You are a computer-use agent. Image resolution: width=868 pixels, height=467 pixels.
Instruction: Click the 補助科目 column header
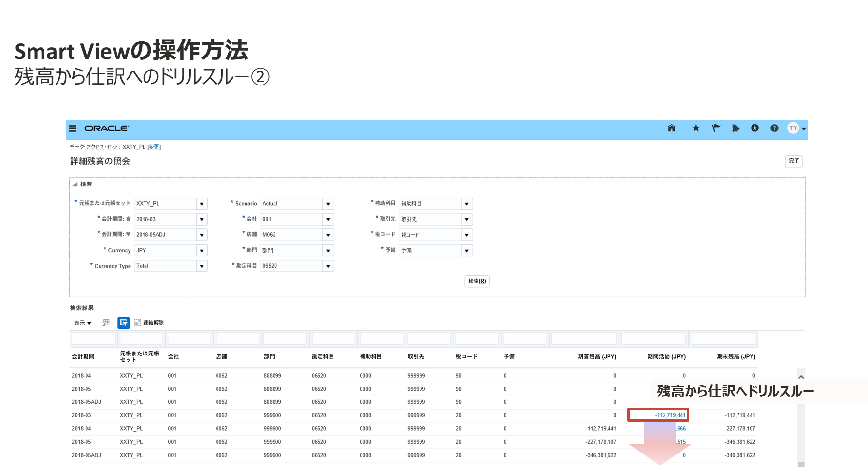pyautogui.click(x=371, y=357)
